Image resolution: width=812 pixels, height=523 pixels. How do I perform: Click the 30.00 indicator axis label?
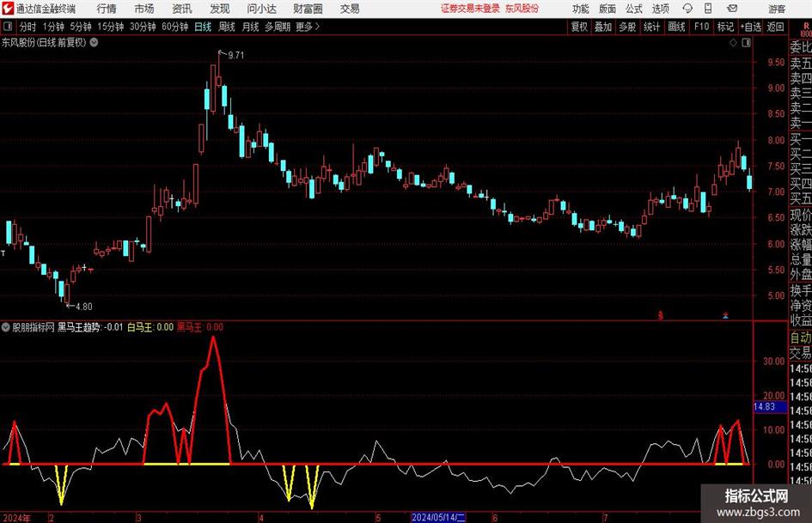(x=773, y=361)
